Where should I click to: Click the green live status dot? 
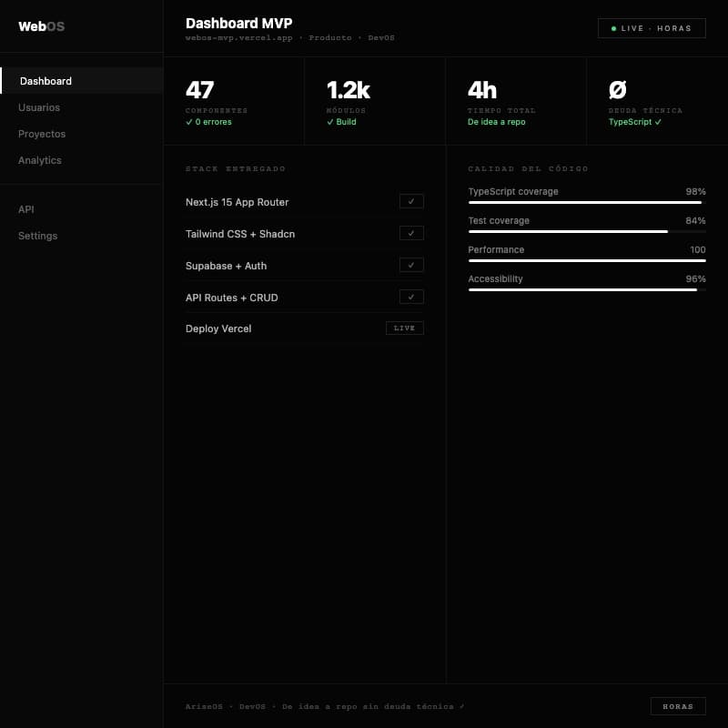613,28
